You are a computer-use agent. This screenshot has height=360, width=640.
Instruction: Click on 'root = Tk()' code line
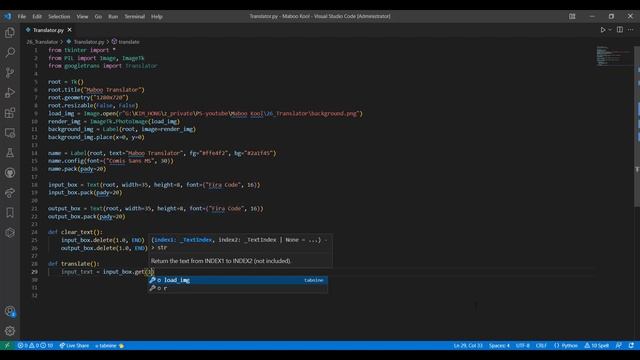pyautogui.click(x=66, y=82)
